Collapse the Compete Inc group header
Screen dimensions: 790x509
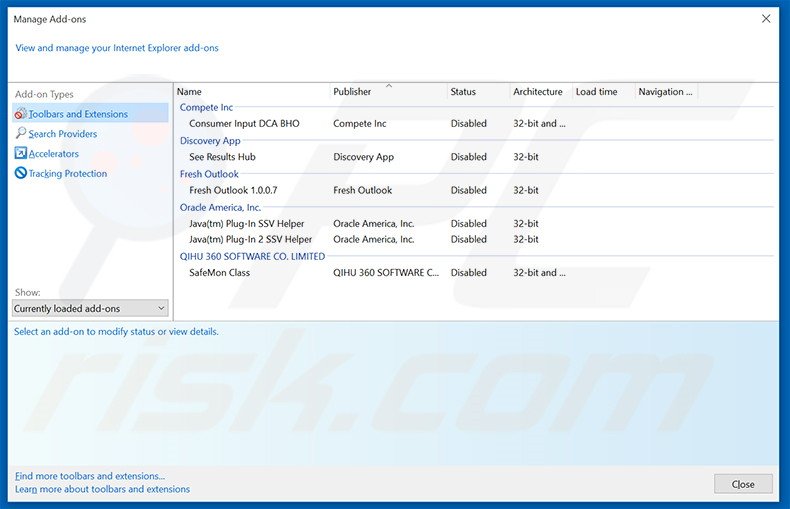pyautogui.click(x=206, y=108)
